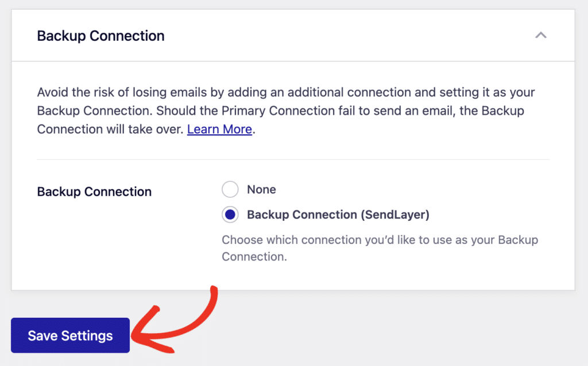Apply settings with the blue button

point(69,335)
